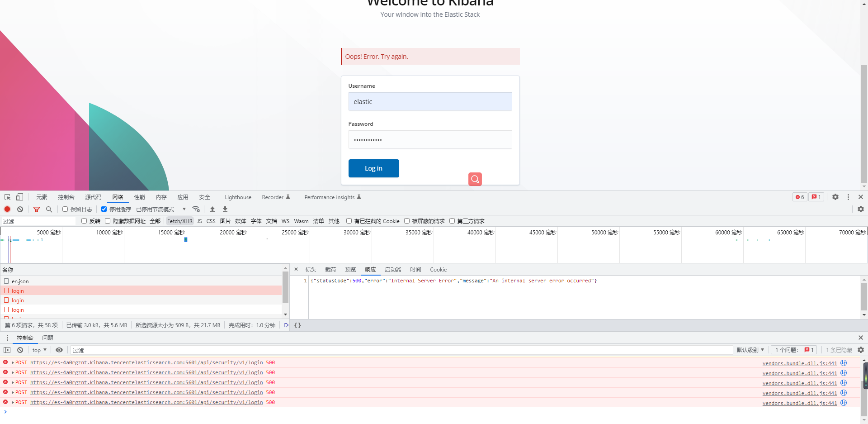This screenshot has width=868, height=424.
Task: Click the red search floating icon on login card
Action: (x=475, y=179)
